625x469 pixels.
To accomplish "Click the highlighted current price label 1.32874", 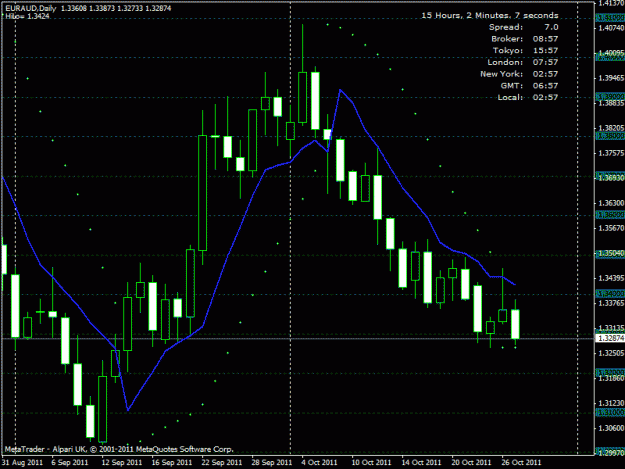I will point(611,338).
